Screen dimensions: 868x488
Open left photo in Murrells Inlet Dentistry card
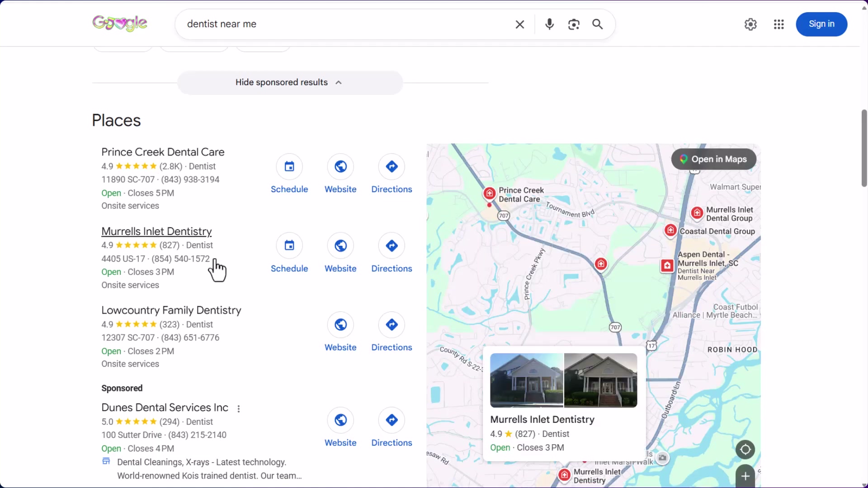coord(527,380)
